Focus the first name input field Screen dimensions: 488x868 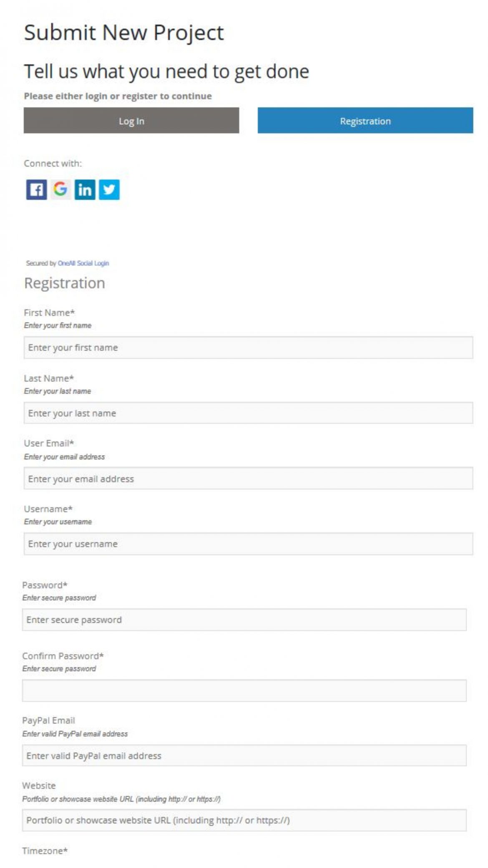pos(248,347)
